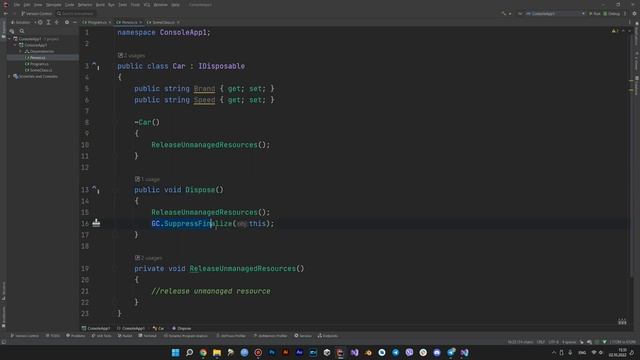Image resolution: width=640 pixels, height=360 pixels.
Task: Open the Services tool window
Action: 303,336
